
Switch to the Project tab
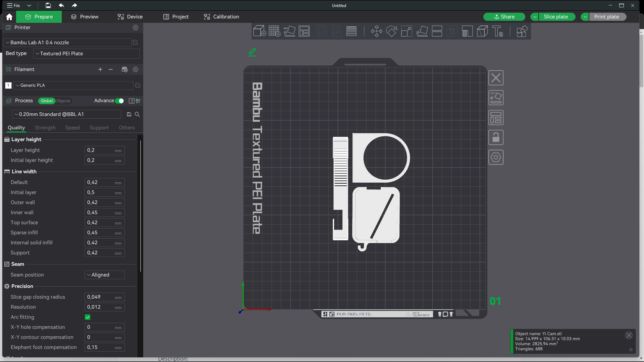pos(176,17)
